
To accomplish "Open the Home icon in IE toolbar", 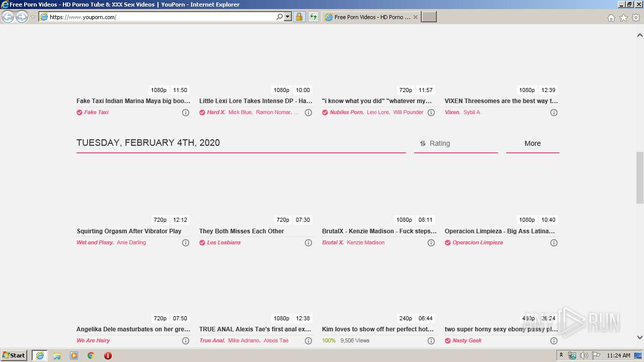I will coord(611,18).
